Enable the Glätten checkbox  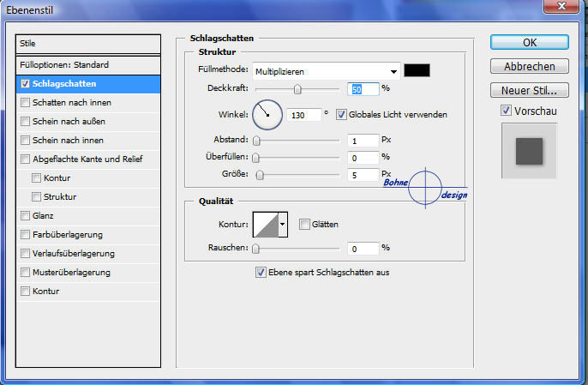(x=304, y=225)
